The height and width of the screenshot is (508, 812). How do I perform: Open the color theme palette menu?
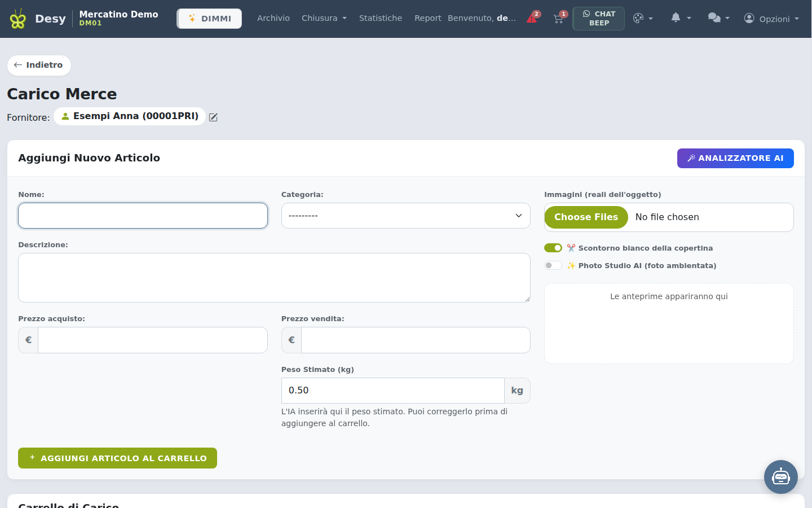click(643, 19)
